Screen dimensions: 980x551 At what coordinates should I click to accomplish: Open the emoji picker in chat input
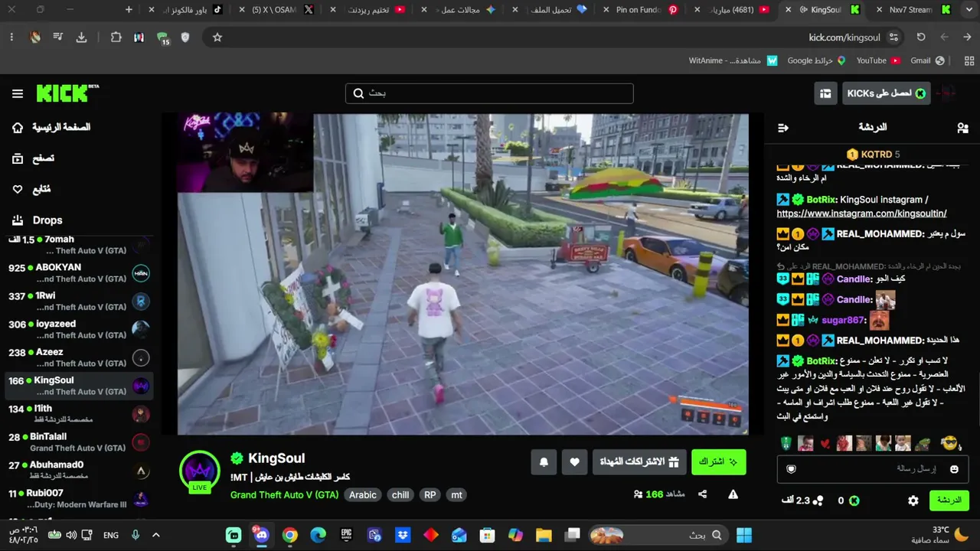[954, 469]
